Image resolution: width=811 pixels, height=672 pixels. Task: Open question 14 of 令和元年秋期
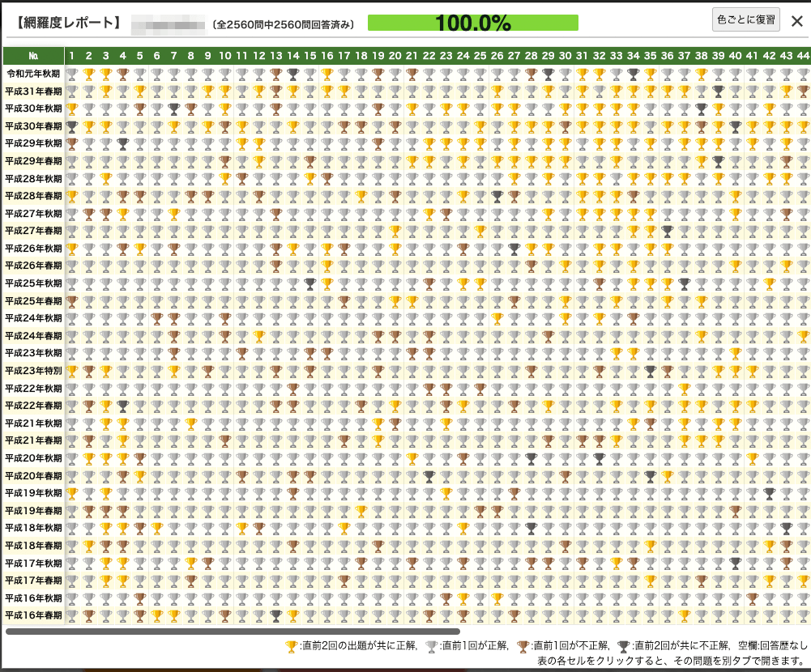tap(292, 74)
